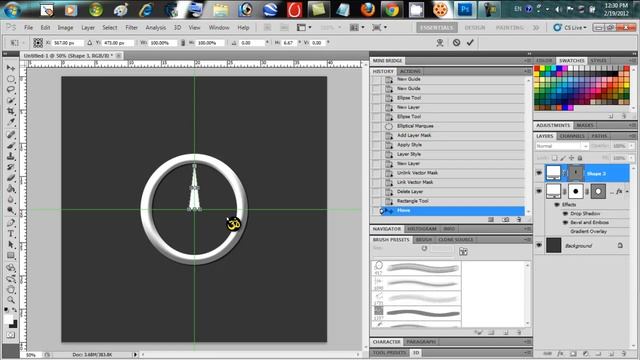Image resolution: width=640 pixels, height=360 pixels.
Task: Switch to the Design workspace
Action: [475, 27]
